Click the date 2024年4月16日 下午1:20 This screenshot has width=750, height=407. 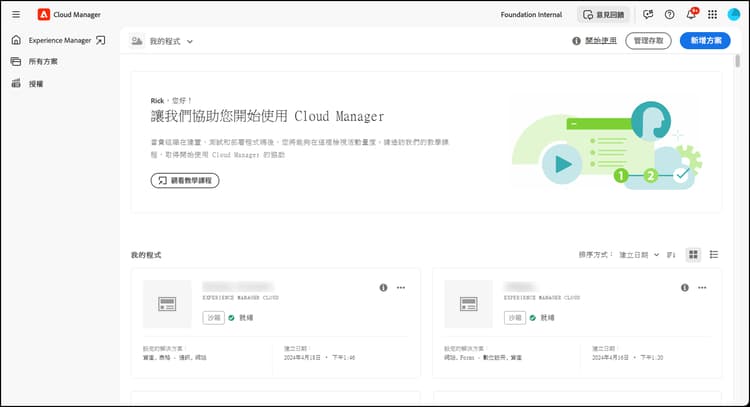point(628,357)
